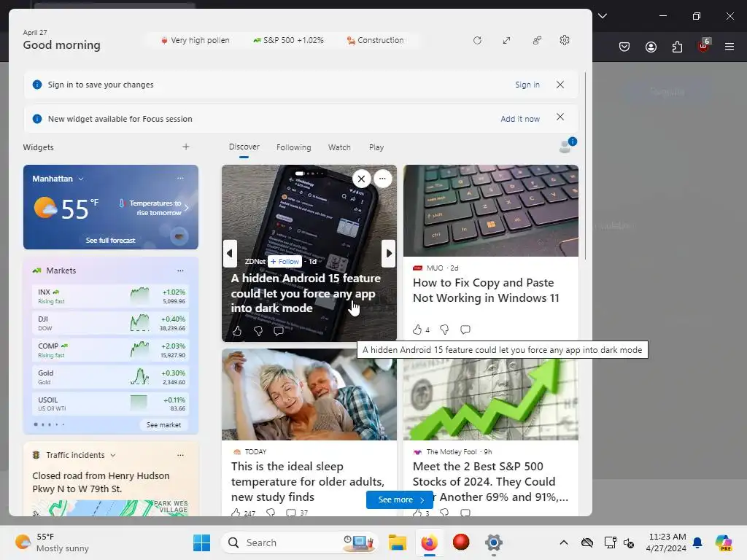Viewport: 747px width, 560px height.
Task: Add a new widget with plus icon
Action: (186, 147)
